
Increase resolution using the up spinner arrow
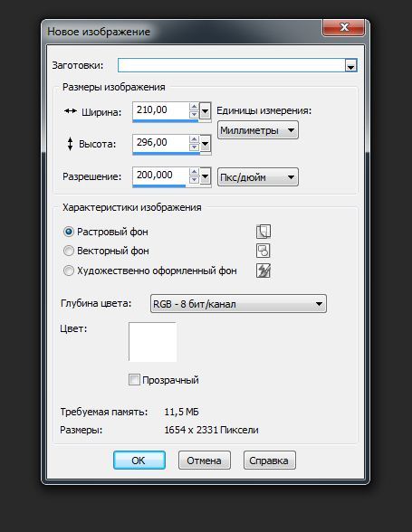(195, 172)
